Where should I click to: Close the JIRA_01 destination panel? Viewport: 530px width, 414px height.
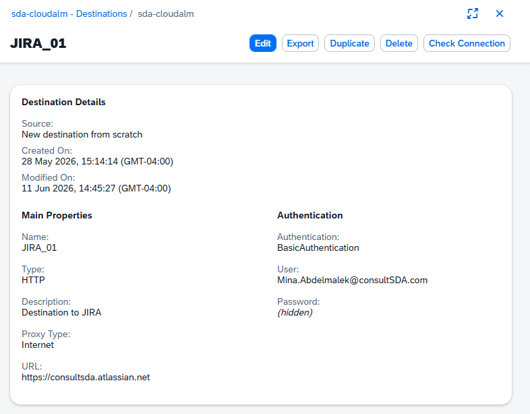[x=499, y=14]
